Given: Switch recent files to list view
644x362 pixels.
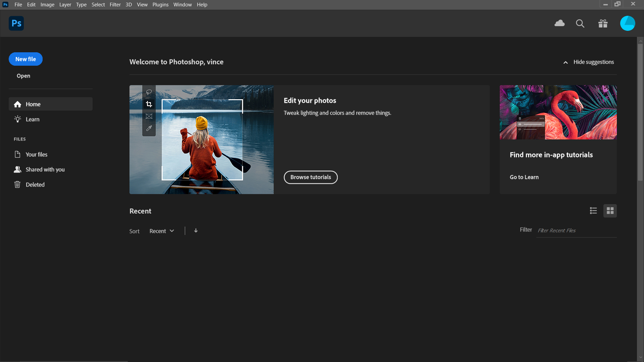Looking at the screenshot, I should tap(593, 211).
